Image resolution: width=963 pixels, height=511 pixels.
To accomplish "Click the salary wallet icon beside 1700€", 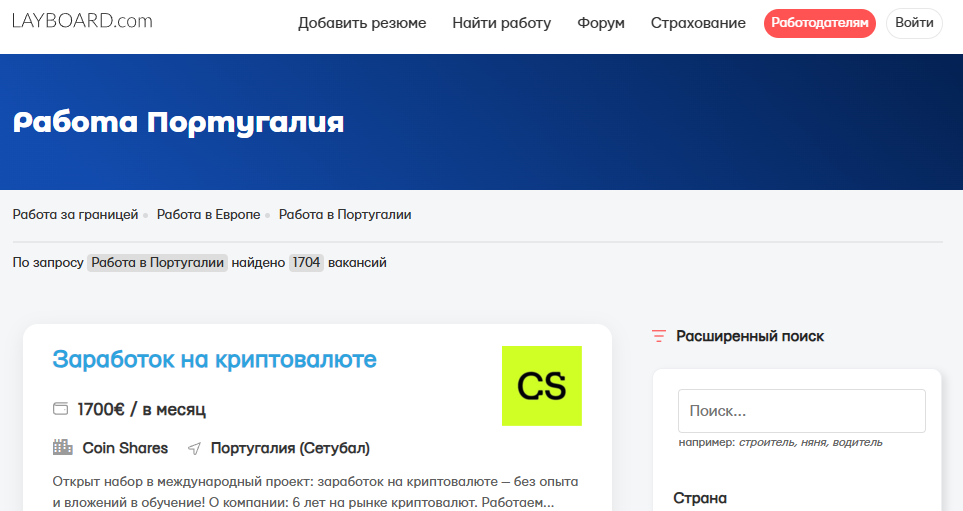I will (x=60, y=408).
